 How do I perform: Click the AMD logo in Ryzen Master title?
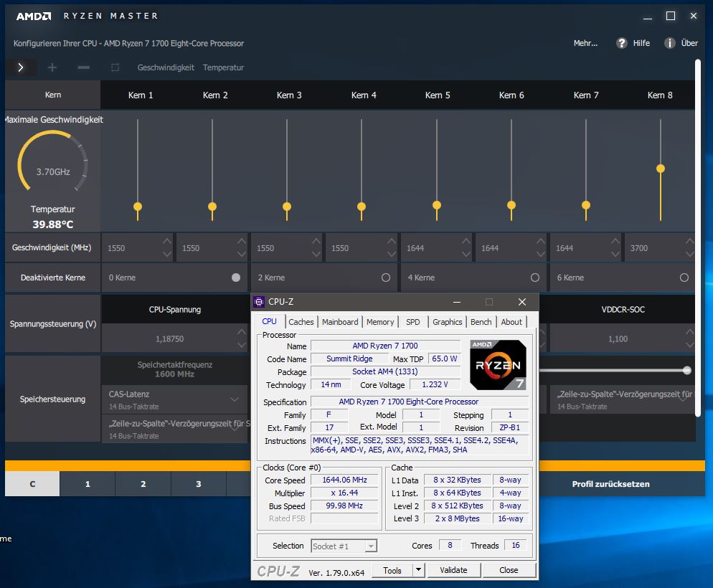click(x=34, y=16)
